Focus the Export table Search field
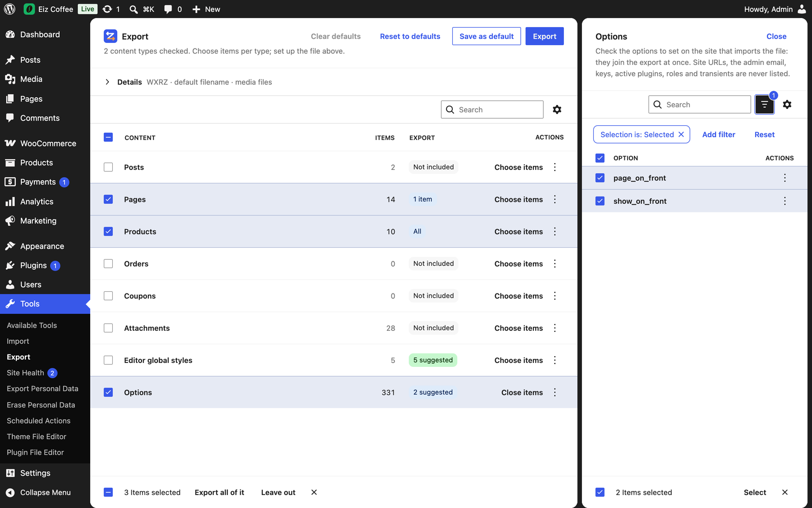This screenshot has height=508, width=812. (x=492, y=110)
